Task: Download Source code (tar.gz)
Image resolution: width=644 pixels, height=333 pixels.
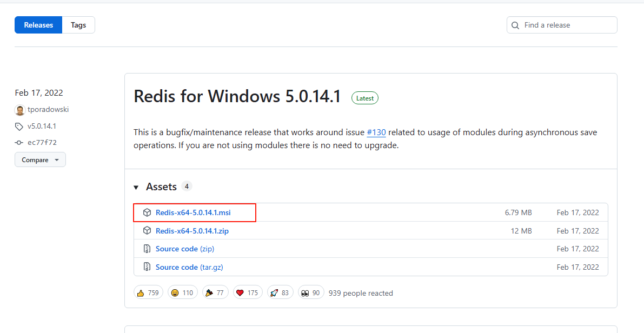Action: pos(189,267)
